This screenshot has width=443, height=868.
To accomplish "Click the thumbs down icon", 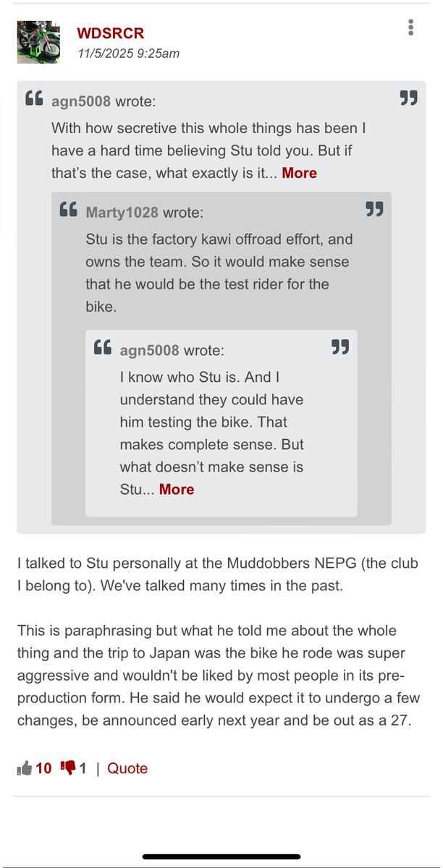I will 68,768.
